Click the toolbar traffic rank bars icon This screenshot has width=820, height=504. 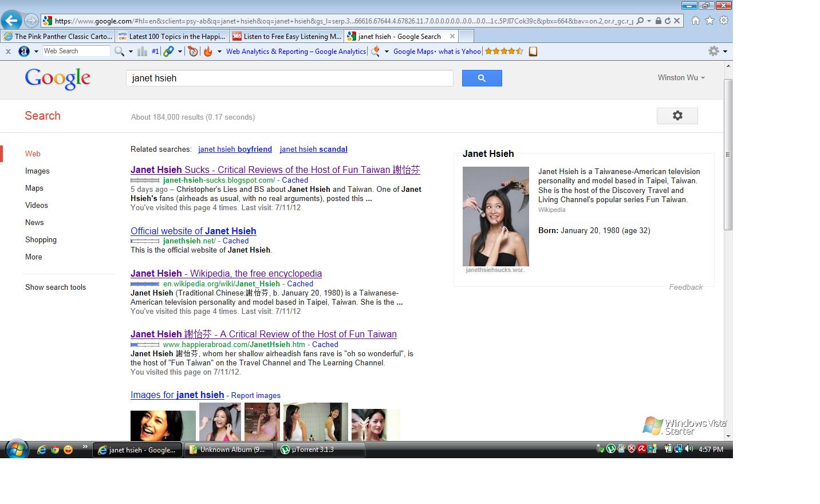click(x=143, y=52)
